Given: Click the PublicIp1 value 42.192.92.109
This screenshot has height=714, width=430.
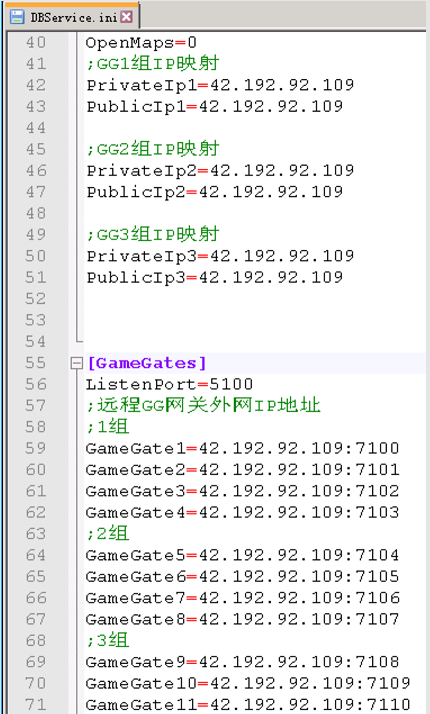Looking at the screenshot, I should 271,107.
